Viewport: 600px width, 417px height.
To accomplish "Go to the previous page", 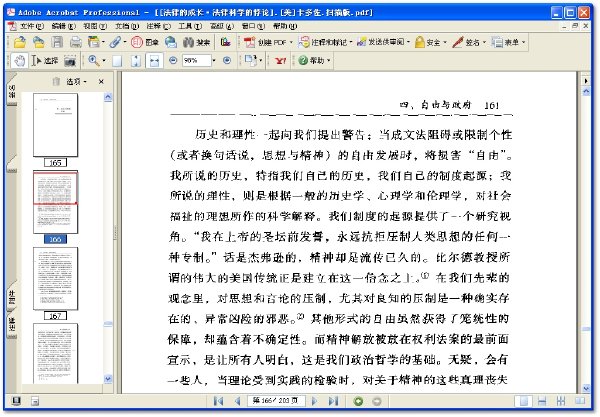I will [238, 401].
